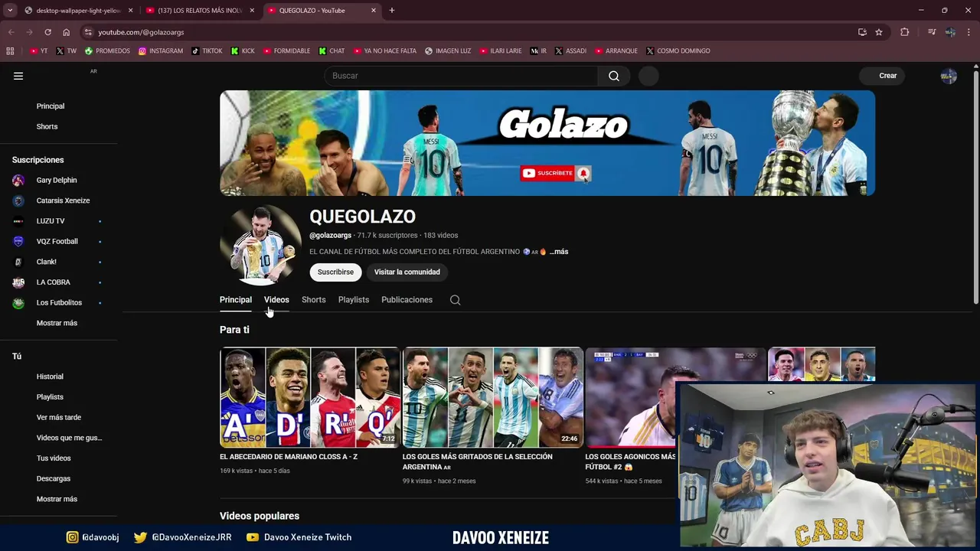980x551 pixels.
Task: Click the browser address bar URL
Action: point(141,32)
